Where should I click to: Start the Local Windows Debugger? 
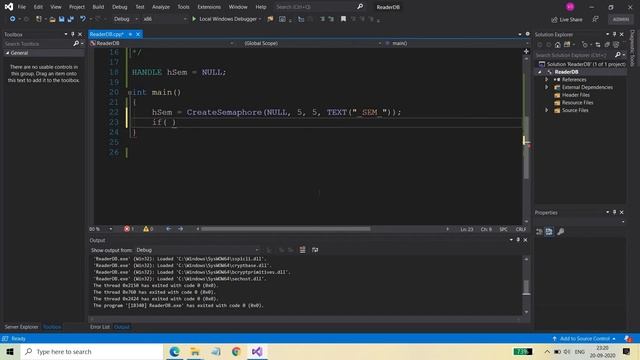pyautogui.click(x=227, y=19)
